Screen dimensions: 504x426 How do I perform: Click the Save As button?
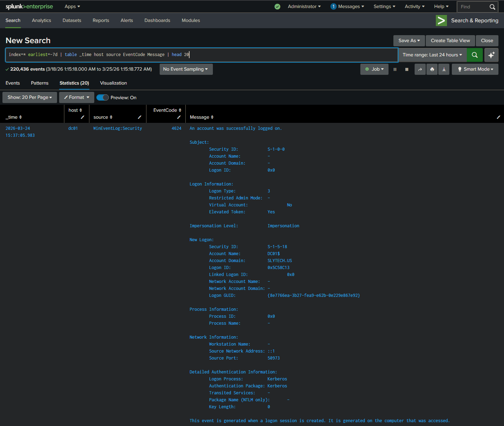point(409,40)
